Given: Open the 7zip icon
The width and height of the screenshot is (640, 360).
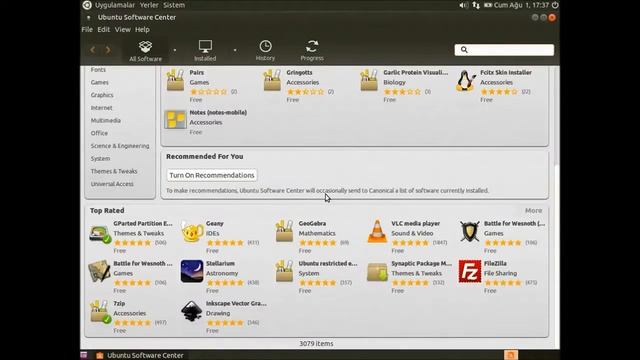Looking at the screenshot, I should click(x=100, y=312).
